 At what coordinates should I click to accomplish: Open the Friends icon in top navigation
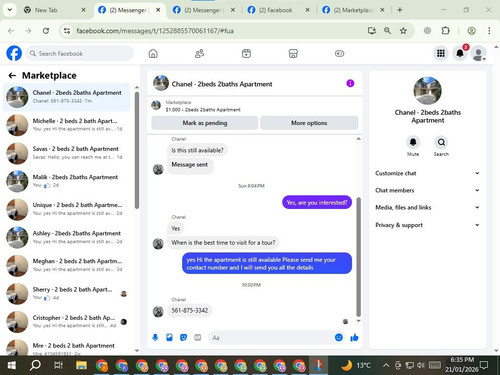pyautogui.click(x=199, y=53)
